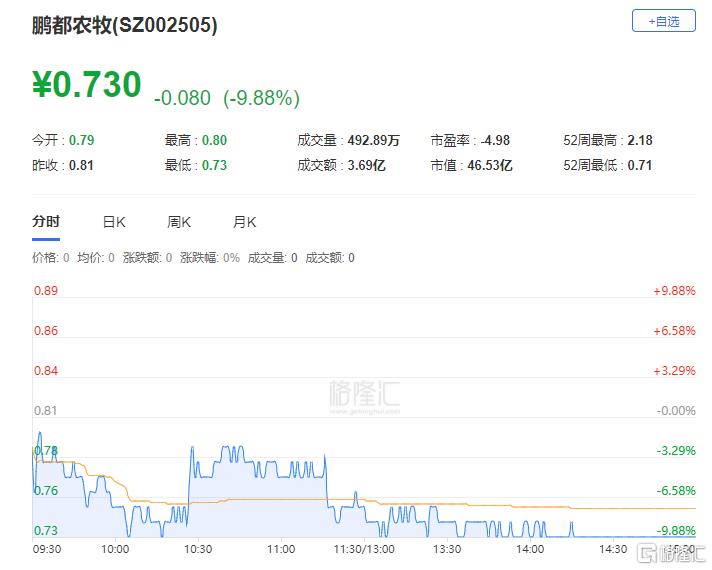712x570 pixels.
Task: Click the +6.58% percent axis label
Action: coord(674,331)
